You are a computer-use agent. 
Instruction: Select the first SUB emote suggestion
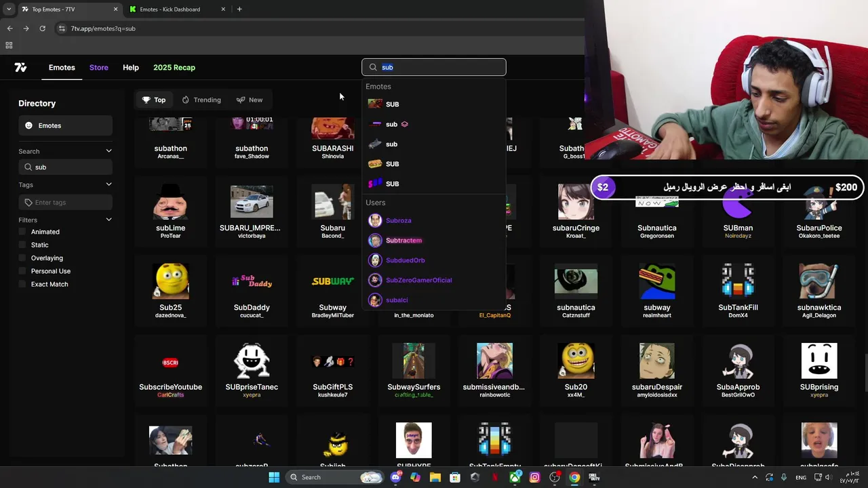point(434,104)
